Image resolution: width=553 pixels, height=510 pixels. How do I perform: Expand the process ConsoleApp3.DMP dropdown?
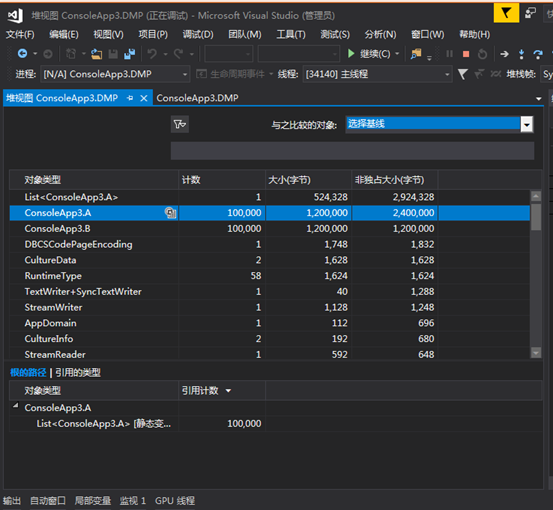[184, 74]
